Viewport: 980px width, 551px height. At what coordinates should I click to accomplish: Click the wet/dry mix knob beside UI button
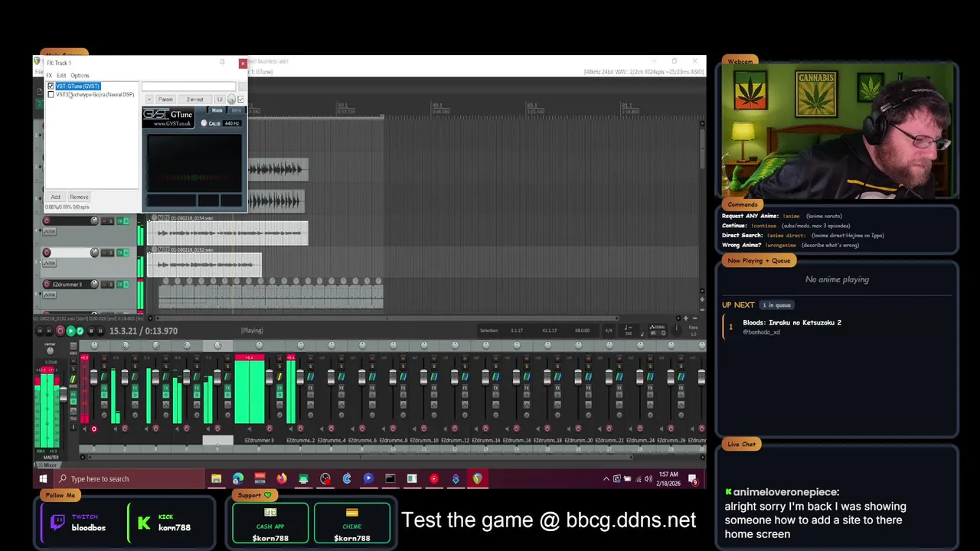(x=231, y=99)
